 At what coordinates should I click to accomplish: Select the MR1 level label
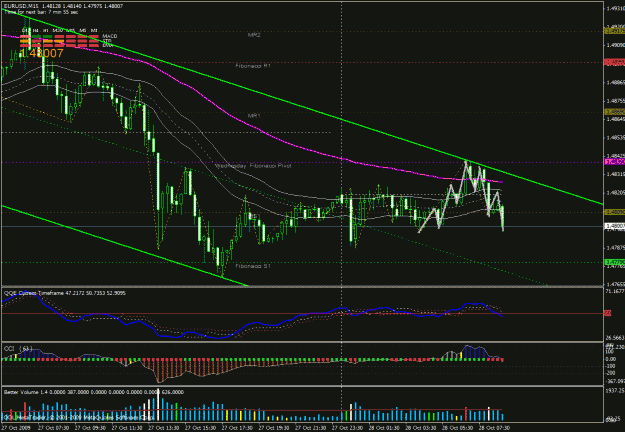254,116
